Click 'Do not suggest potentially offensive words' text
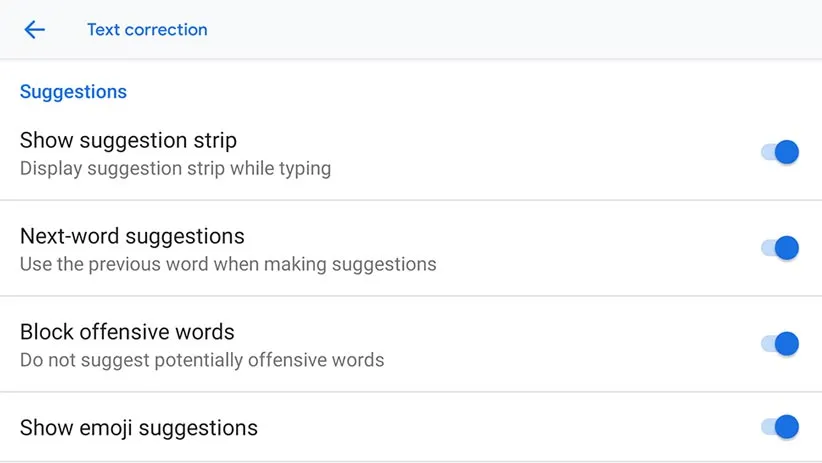This screenshot has width=822, height=463. tap(202, 360)
